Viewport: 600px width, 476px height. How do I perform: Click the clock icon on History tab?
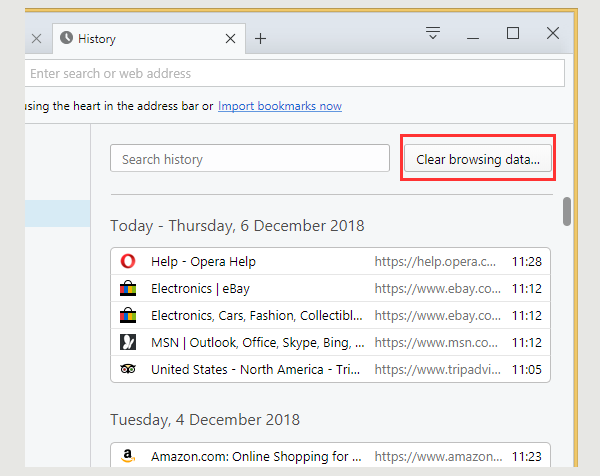point(66,38)
